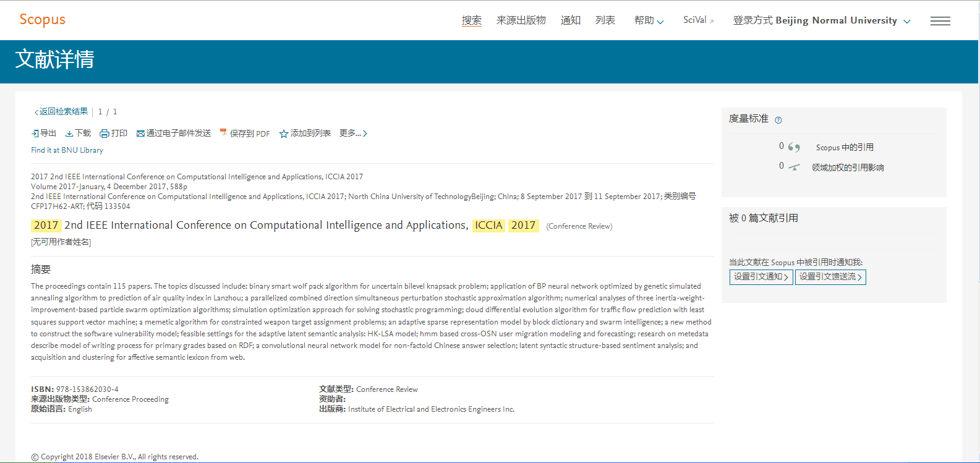Click the 领域加权的引用影响 gauge icon
Viewport: 980px width, 463px height.
click(794, 167)
